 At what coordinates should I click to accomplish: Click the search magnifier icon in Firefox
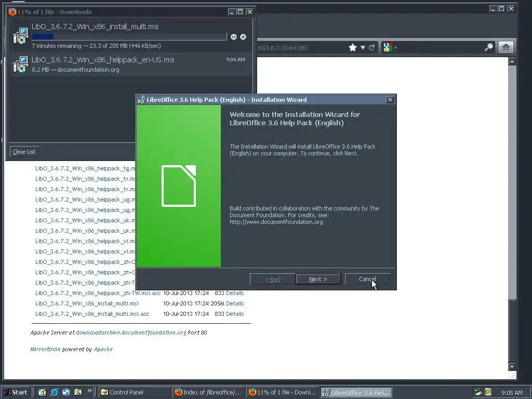489,47
